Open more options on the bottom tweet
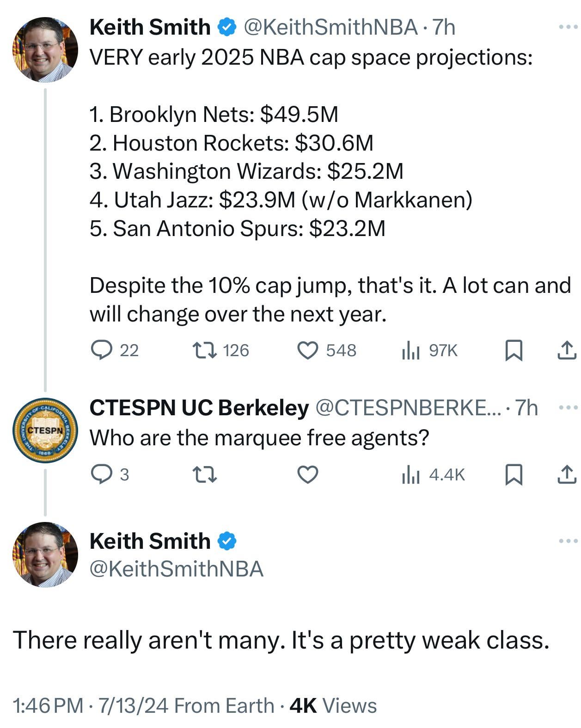The image size is (581, 728). pyautogui.click(x=568, y=541)
